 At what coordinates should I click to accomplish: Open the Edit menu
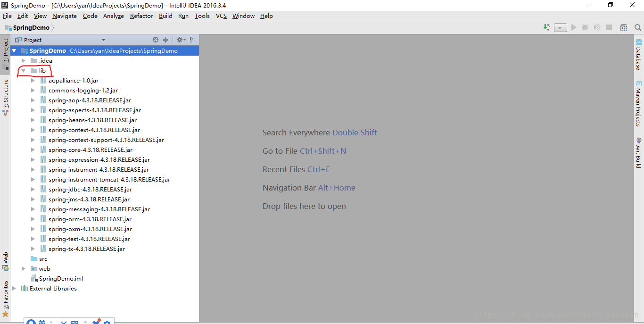pyautogui.click(x=23, y=16)
